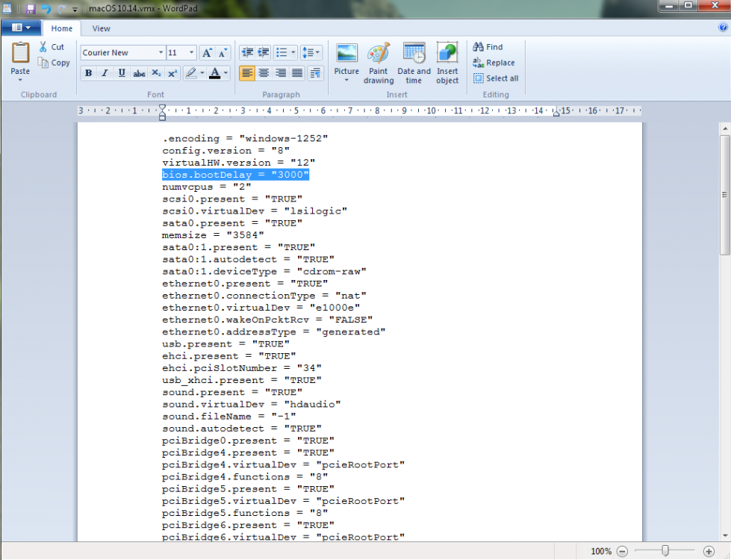
Task: Decrease the paragraph indent
Action: tap(248, 53)
